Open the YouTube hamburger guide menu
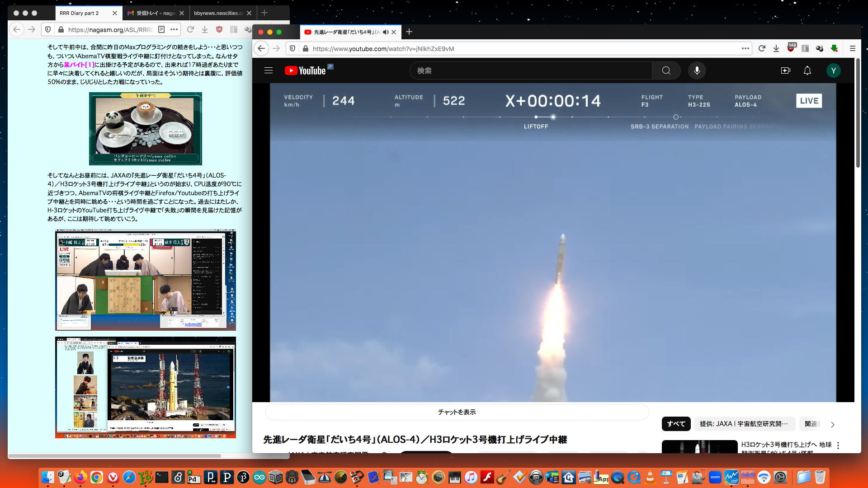The image size is (868, 488). (x=269, y=70)
